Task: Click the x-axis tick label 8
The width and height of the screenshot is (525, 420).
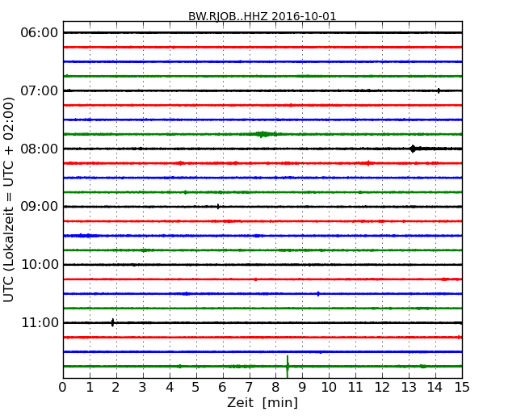Action: click(x=275, y=388)
